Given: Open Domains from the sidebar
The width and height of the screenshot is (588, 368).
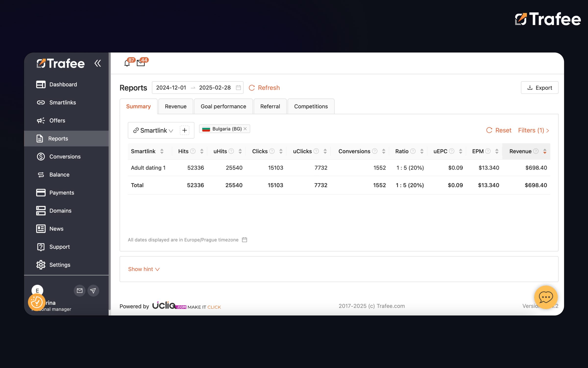Looking at the screenshot, I should pyautogui.click(x=66, y=211).
